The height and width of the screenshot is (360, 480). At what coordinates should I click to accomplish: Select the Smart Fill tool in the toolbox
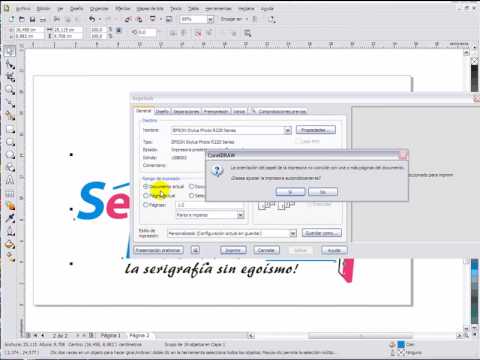10,116
